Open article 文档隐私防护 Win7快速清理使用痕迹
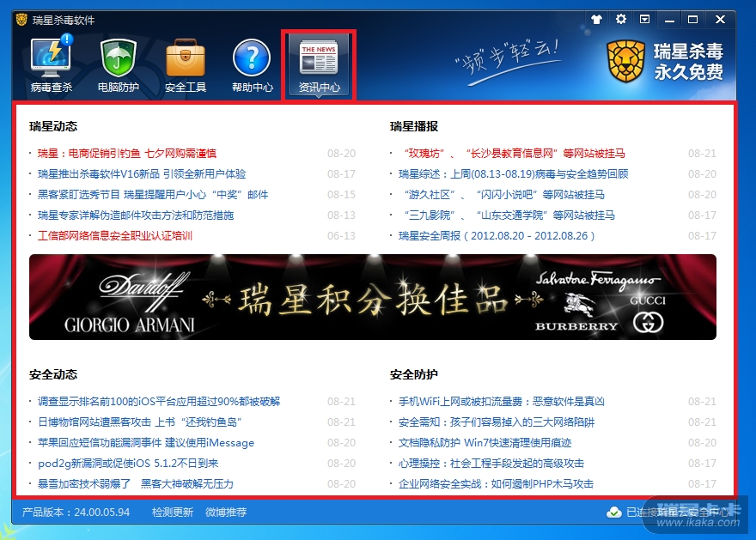 (x=485, y=443)
